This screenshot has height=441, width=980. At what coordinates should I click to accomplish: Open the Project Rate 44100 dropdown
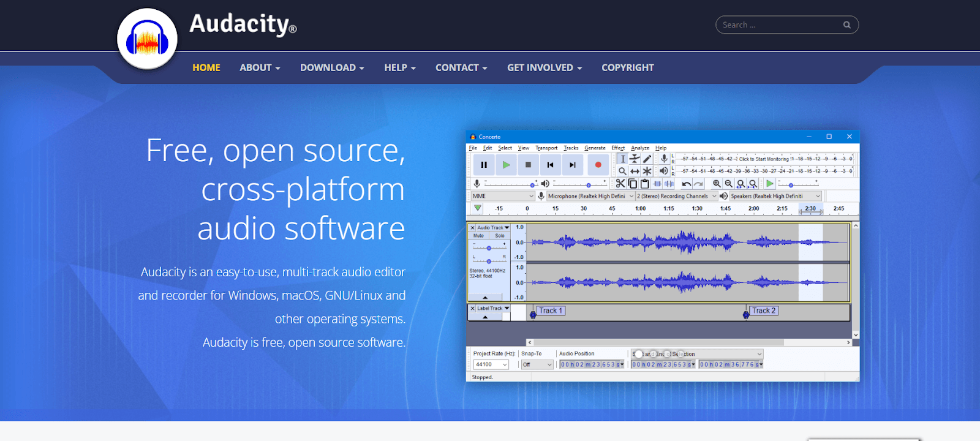(491, 364)
